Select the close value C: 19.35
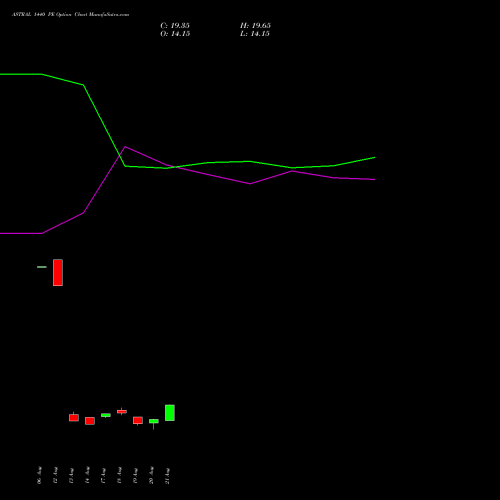The width and height of the screenshot is (500, 500). [x=175, y=26]
